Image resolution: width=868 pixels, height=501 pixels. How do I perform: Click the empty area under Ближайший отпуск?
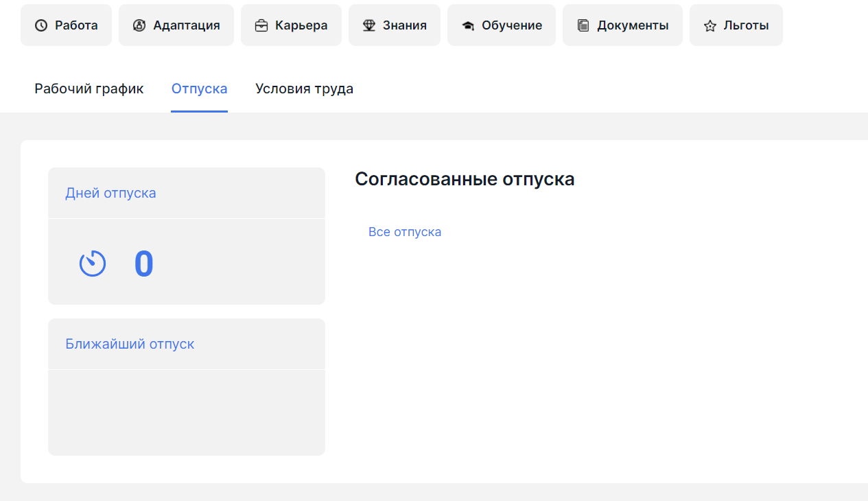[186, 412]
